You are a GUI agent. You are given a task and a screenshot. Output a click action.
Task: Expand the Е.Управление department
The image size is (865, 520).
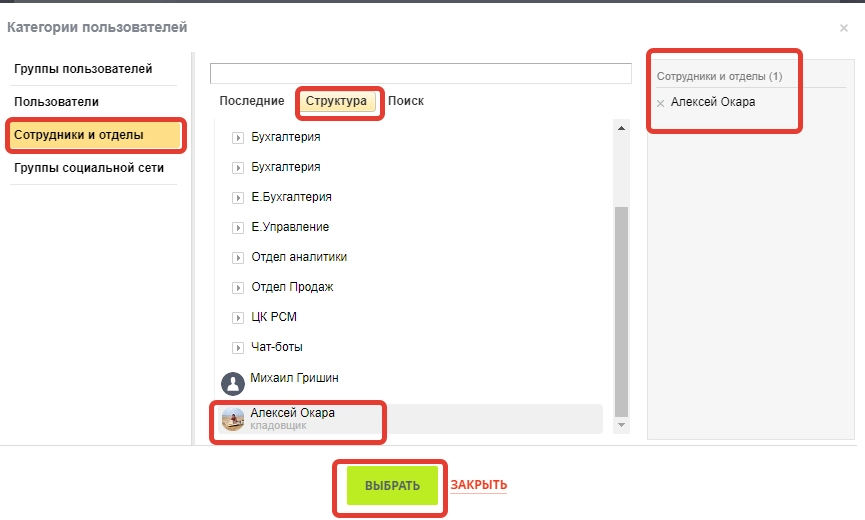tap(238, 227)
